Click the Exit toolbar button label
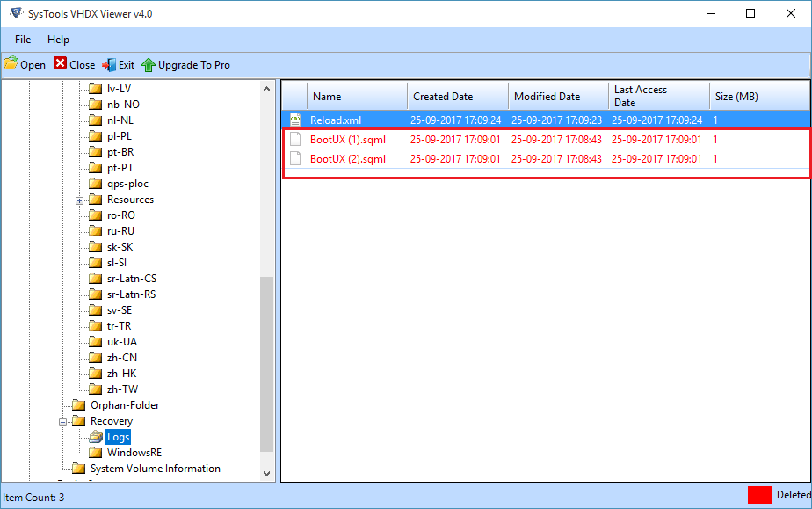Screen dimensions: 812x509 (127, 65)
